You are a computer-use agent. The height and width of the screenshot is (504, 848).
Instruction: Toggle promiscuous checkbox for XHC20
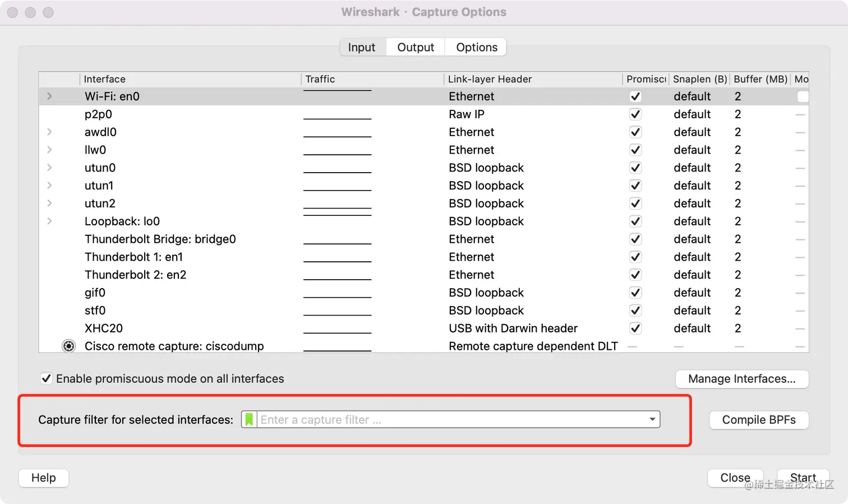tap(635, 328)
